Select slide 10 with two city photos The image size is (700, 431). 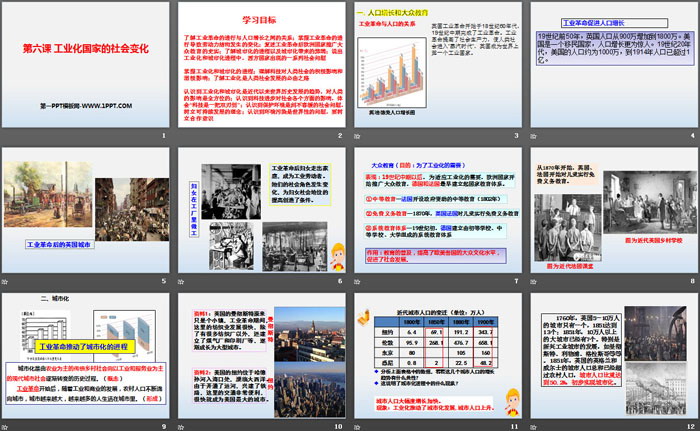pyautogui.click(x=262, y=356)
